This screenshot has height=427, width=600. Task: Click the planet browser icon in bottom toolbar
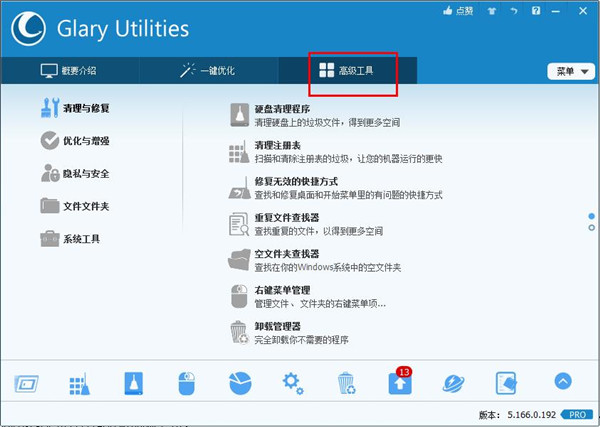[454, 383]
